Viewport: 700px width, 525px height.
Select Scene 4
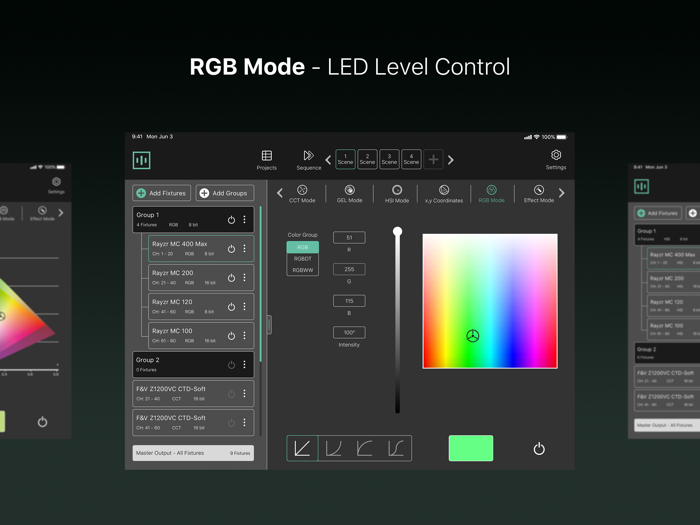click(x=411, y=159)
